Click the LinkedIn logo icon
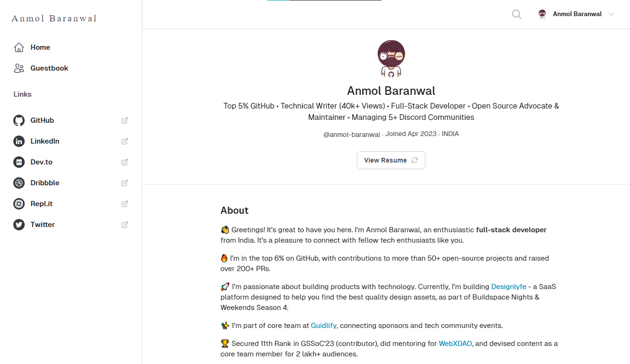Viewport: 630px width, 364px height. point(19,141)
